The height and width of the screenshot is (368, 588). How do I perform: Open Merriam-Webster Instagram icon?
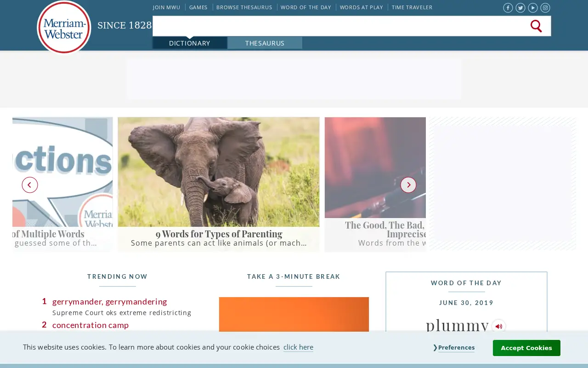(545, 8)
